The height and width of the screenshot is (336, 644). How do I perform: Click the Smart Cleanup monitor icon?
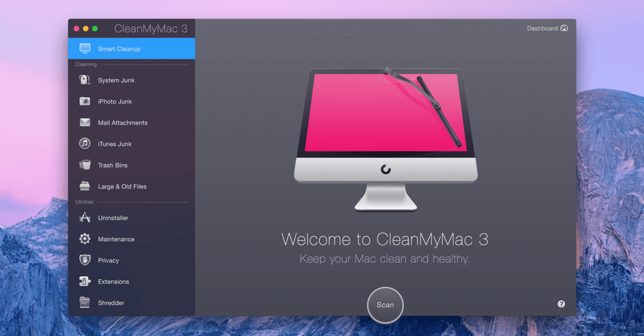pyautogui.click(x=85, y=48)
